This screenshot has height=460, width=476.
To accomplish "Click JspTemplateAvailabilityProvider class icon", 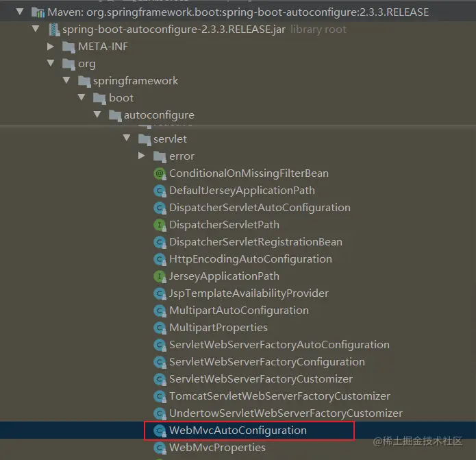I will [160, 294].
